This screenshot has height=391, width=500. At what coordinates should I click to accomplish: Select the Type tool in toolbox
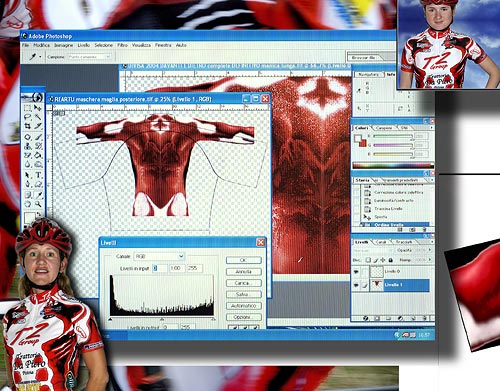[x=39, y=175]
